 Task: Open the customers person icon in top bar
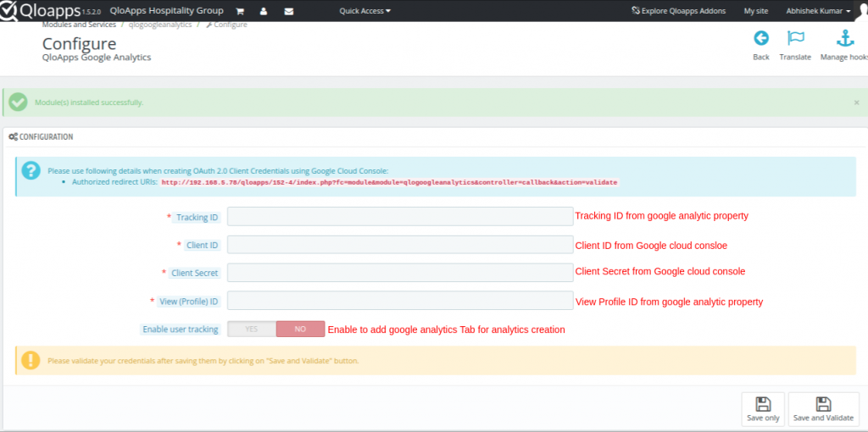(264, 11)
